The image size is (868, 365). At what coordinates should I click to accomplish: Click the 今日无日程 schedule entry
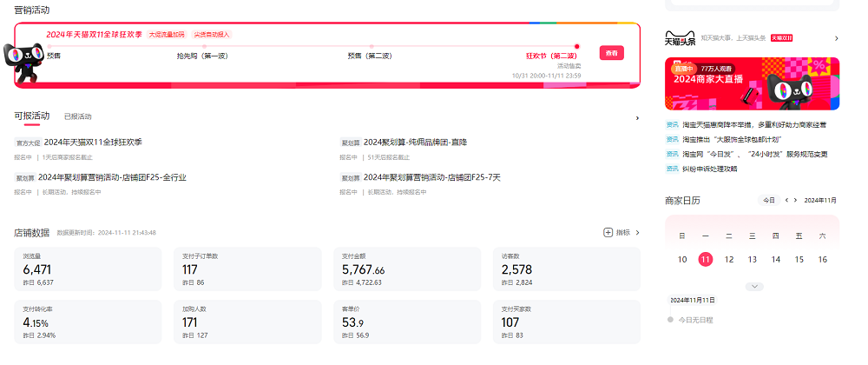[696, 320]
